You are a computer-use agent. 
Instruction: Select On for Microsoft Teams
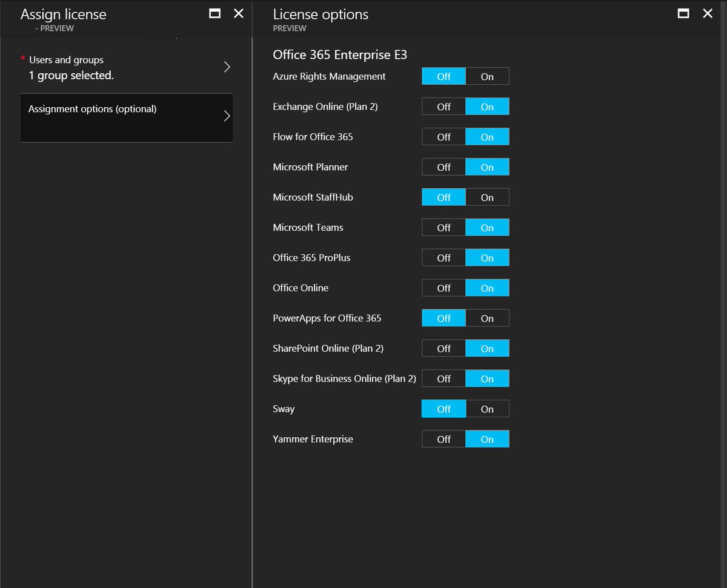coord(488,228)
